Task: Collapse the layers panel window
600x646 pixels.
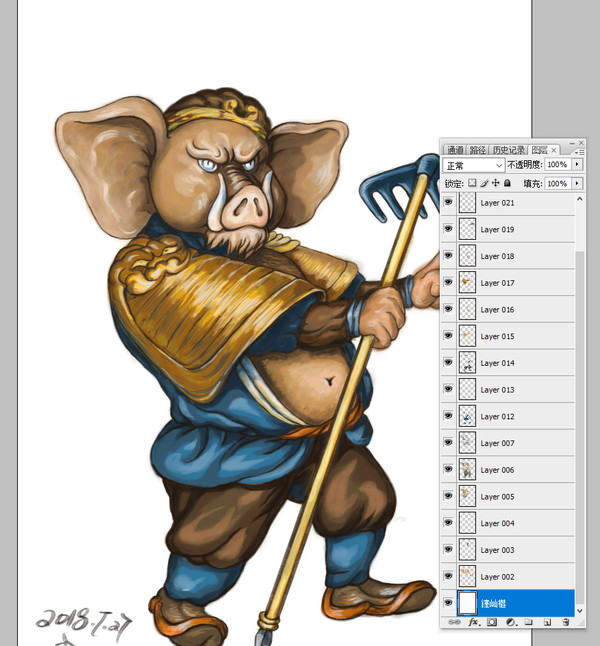Action: [572, 143]
